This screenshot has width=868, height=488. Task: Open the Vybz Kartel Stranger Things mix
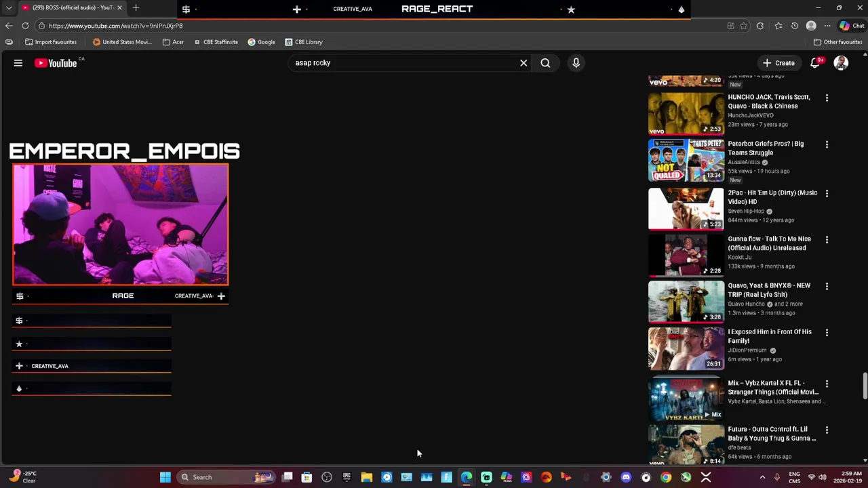click(x=773, y=388)
